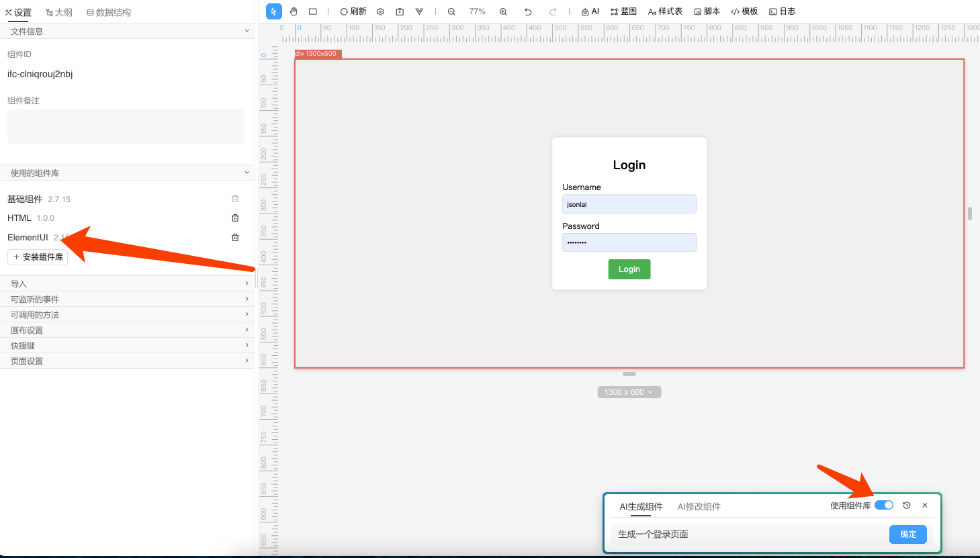Delete the ElementUI component library
The image size is (980, 558).
[x=235, y=237]
